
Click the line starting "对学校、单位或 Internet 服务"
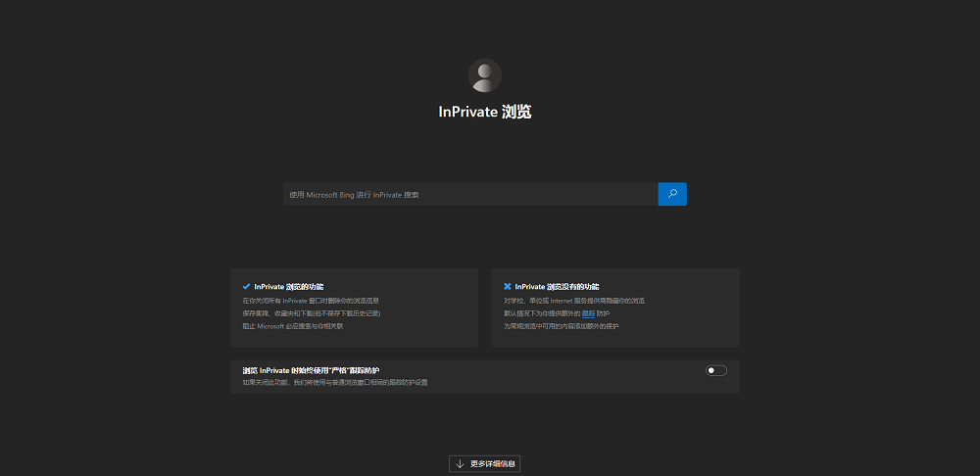pos(574,301)
